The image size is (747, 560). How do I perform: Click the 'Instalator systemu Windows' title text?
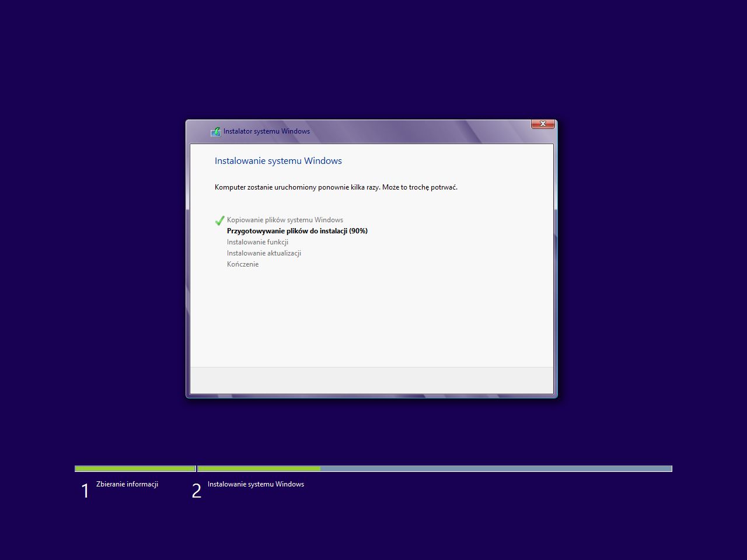click(x=267, y=131)
